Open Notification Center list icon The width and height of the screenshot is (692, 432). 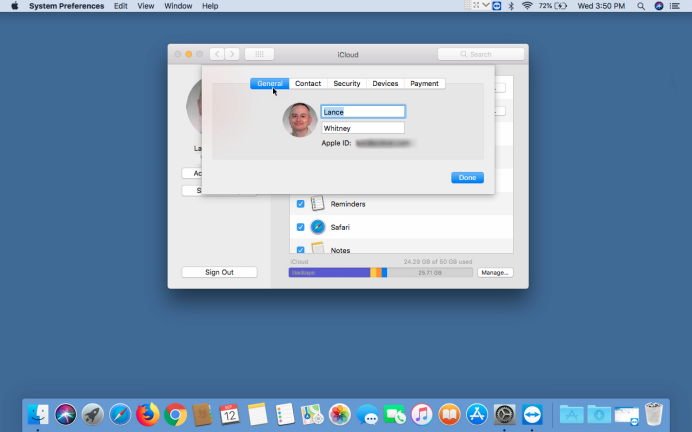[675, 6]
